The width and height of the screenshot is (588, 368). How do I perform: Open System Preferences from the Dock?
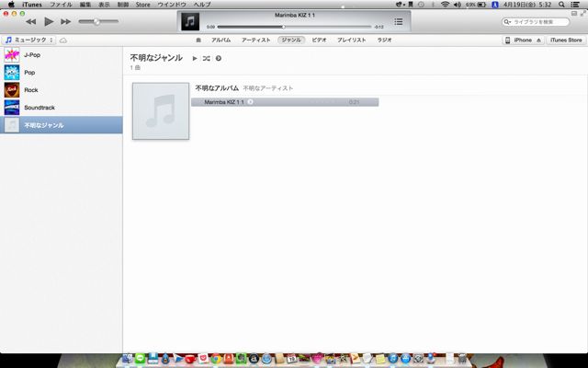418,359
